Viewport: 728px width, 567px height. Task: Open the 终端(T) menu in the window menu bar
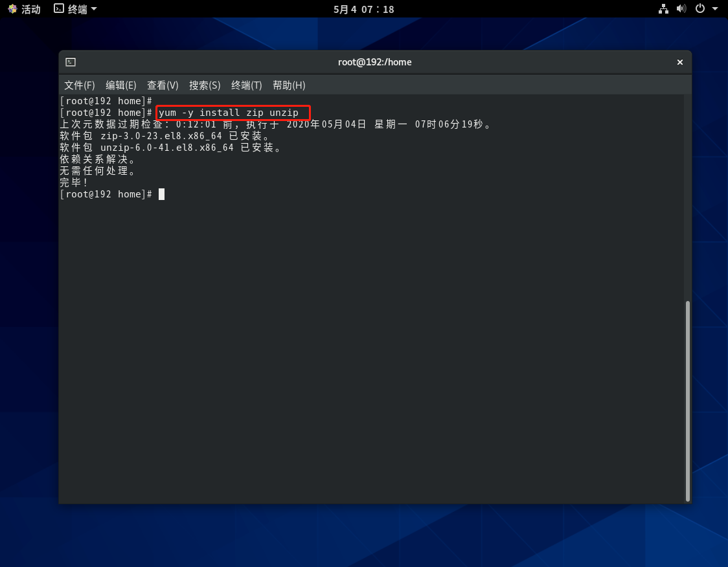click(x=247, y=85)
